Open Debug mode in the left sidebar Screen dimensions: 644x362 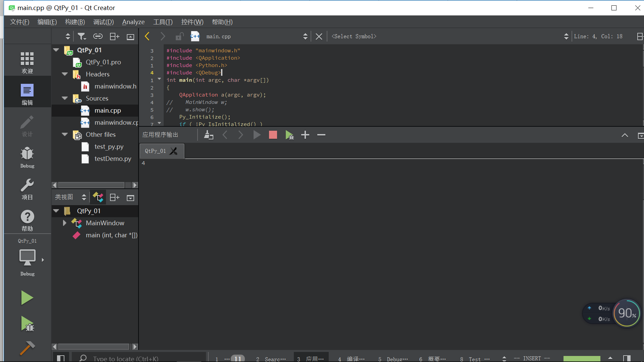click(27, 157)
